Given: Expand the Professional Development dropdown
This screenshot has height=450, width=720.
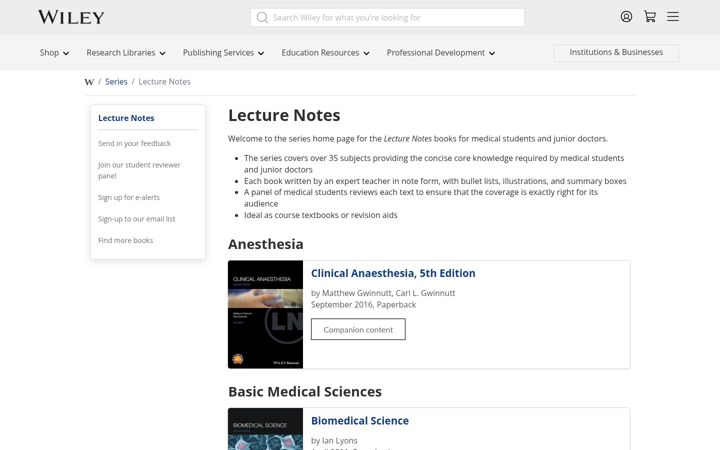Looking at the screenshot, I should tap(440, 53).
